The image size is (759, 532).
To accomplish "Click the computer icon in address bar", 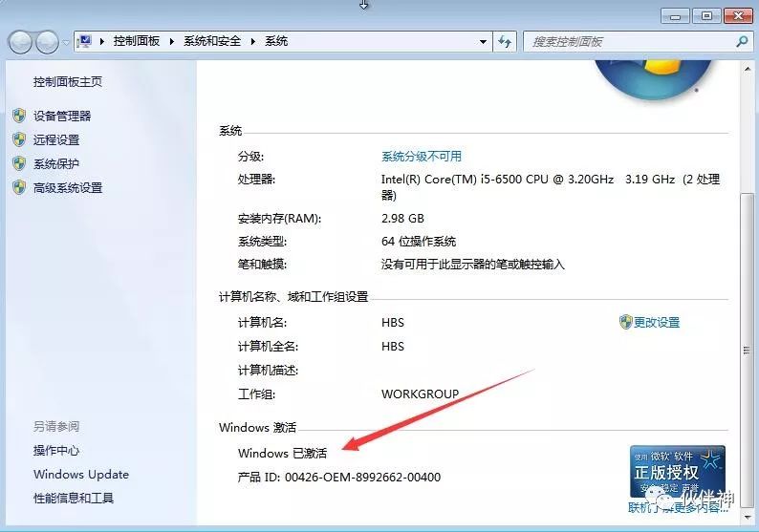I will (x=85, y=42).
